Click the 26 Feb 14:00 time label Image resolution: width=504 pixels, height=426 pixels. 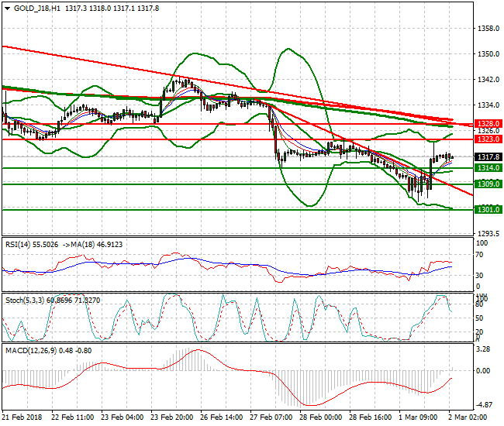tap(222, 417)
